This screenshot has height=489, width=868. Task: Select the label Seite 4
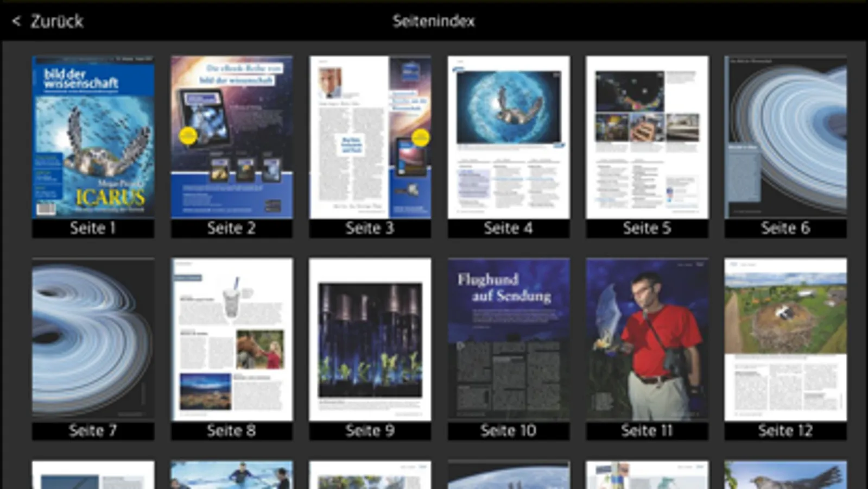(x=509, y=228)
